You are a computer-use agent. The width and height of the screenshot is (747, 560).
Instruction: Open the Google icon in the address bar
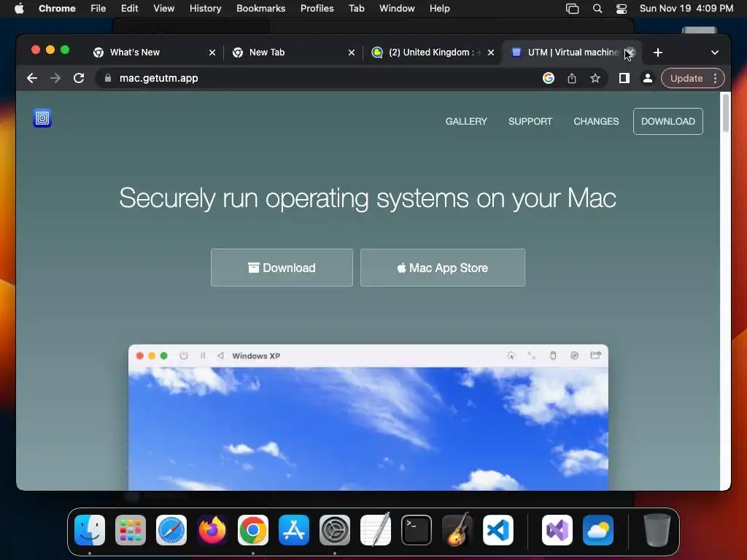pyautogui.click(x=549, y=78)
